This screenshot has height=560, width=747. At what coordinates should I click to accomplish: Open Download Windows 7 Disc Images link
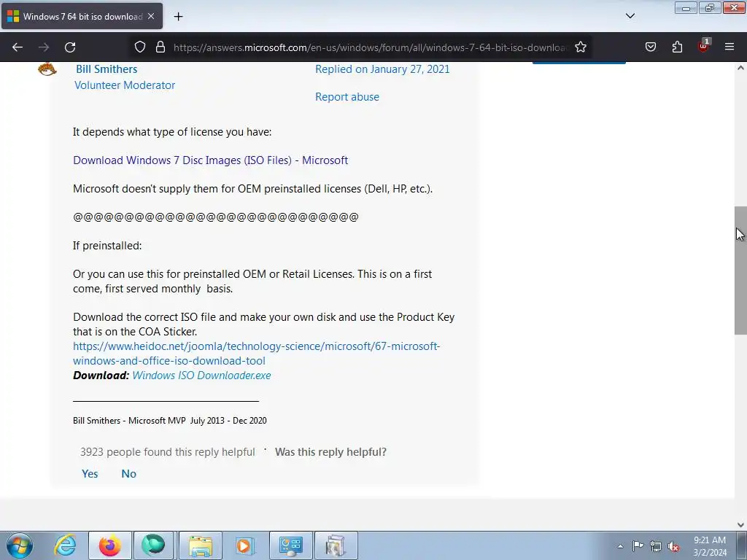pos(211,160)
